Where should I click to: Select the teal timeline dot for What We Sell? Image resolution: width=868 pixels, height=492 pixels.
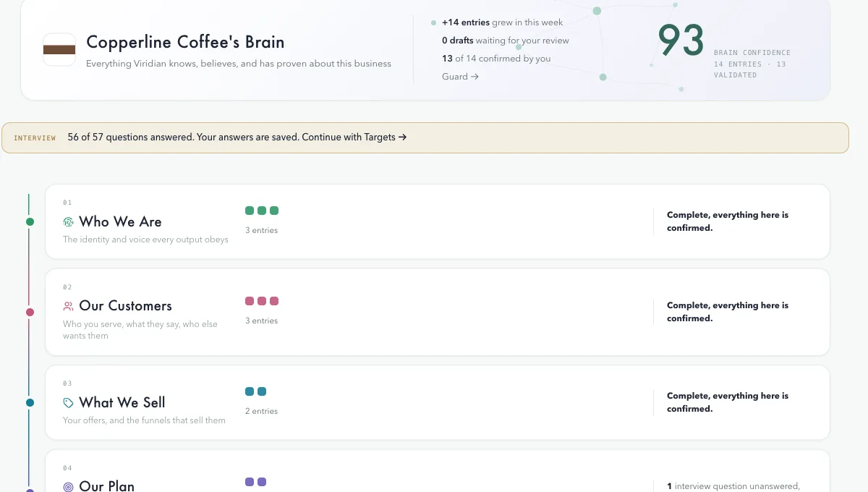tap(30, 403)
